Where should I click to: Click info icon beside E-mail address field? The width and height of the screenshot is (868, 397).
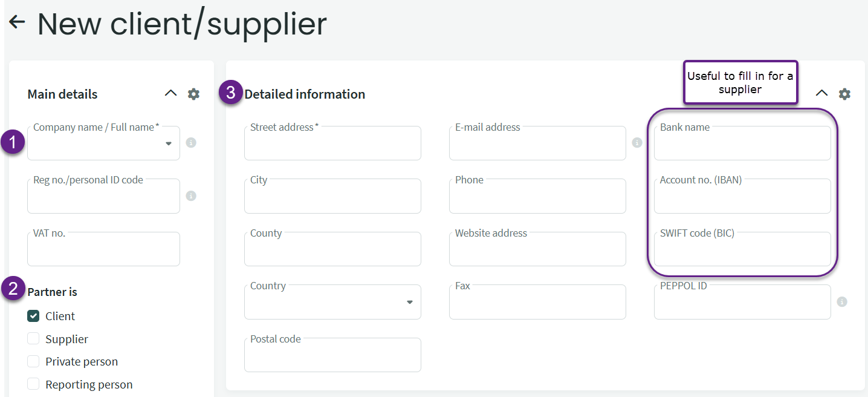click(636, 143)
